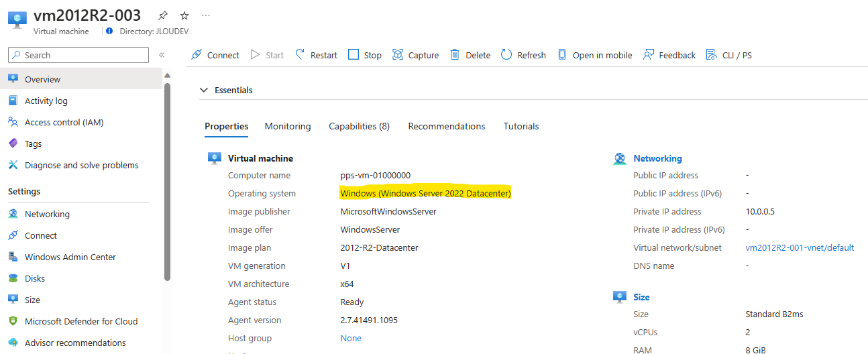Click the CLI / PS icon
This screenshot has height=354, width=868.
712,55
